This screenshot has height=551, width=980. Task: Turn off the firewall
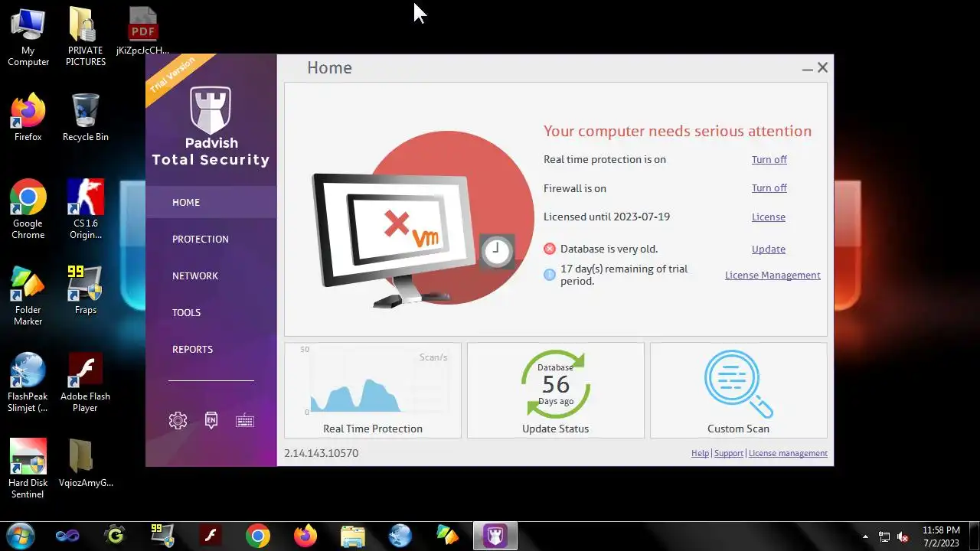pyautogui.click(x=769, y=187)
